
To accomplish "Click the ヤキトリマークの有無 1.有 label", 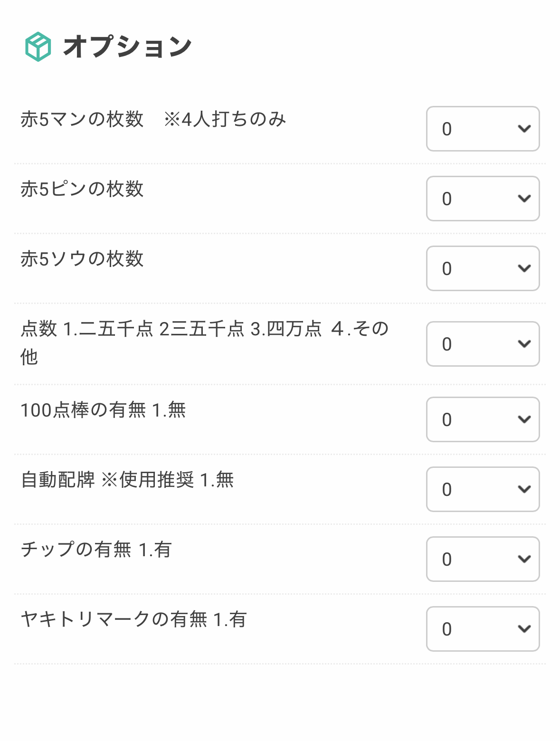I will [133, 619].
